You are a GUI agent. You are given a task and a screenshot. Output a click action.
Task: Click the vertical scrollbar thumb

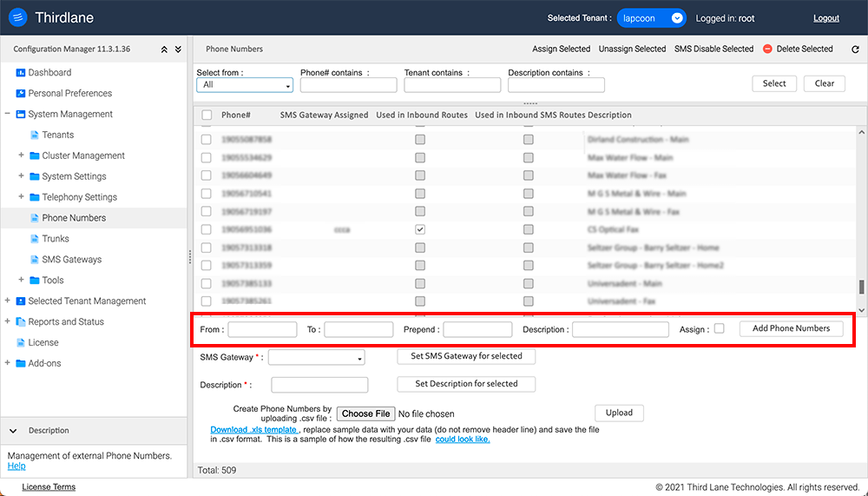click(x=861, y=287)
